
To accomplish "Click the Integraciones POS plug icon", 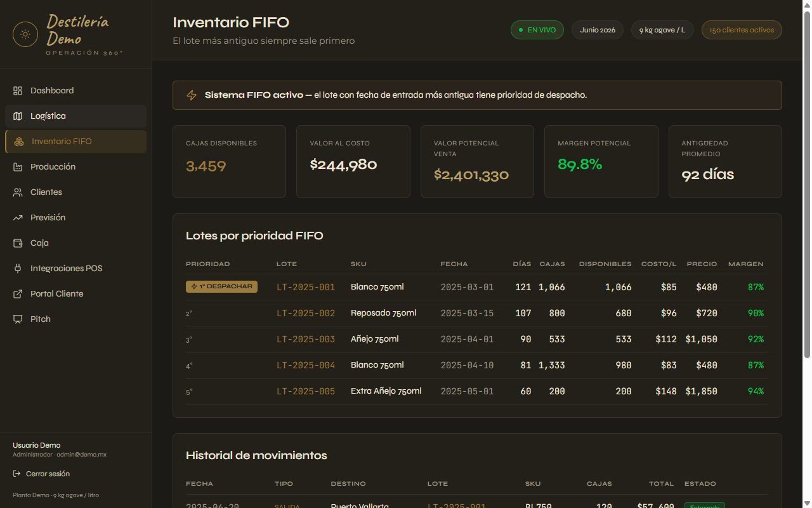I will pos(18,269).
